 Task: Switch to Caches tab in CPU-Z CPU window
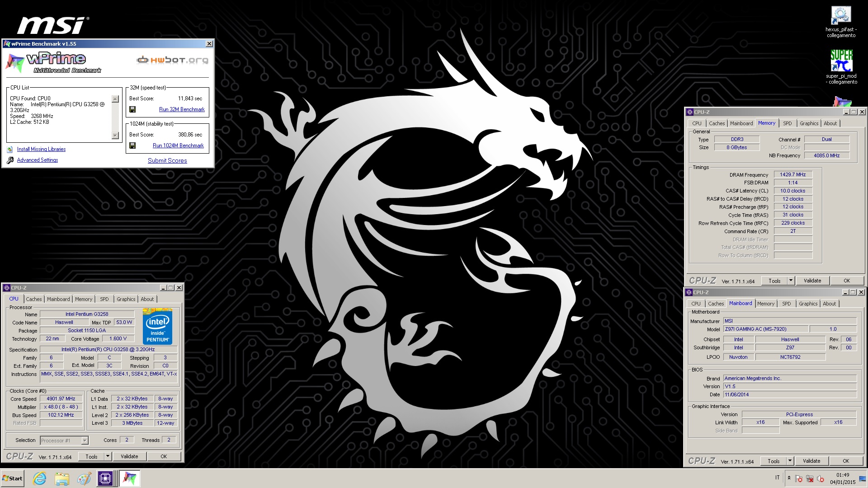click(x=34, y=299)
